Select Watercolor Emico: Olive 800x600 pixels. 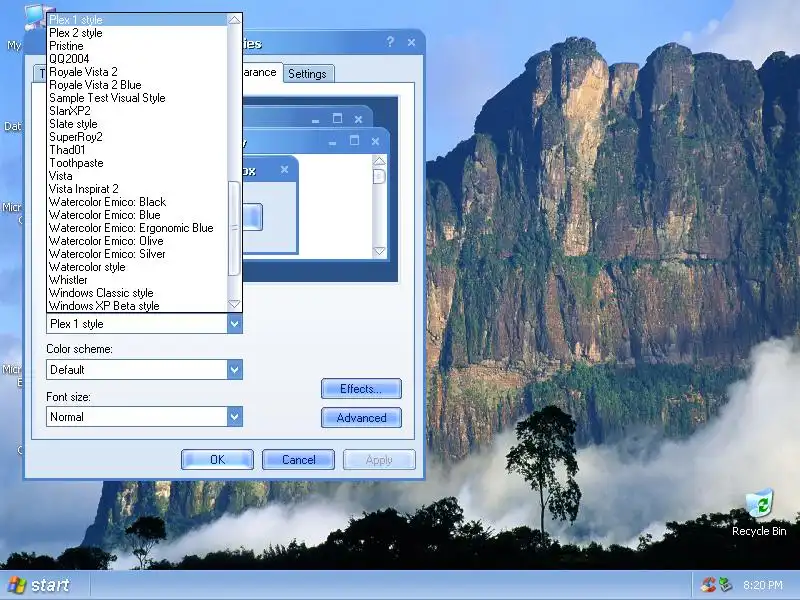coord(137,241)
